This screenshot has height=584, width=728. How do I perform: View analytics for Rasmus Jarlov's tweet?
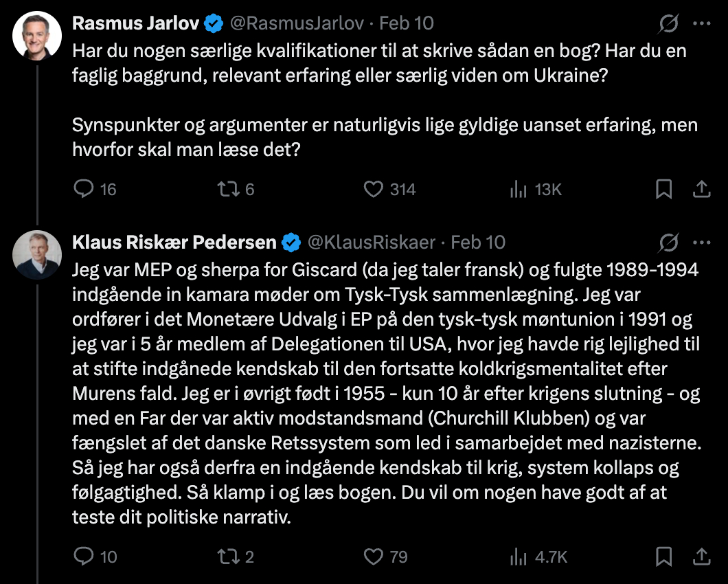(x=518, y=189)
